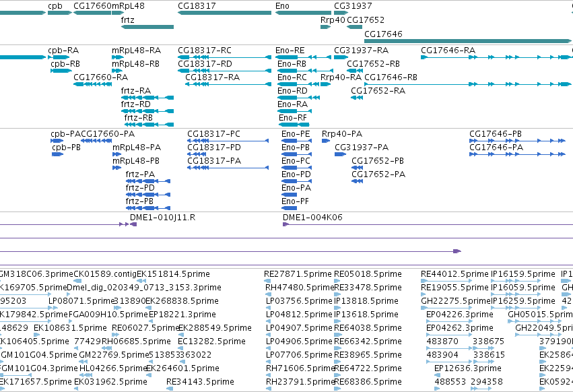573x392 pixels.
Task: Click CDS cpb-PA glyph
Action: tap(57, 141)
